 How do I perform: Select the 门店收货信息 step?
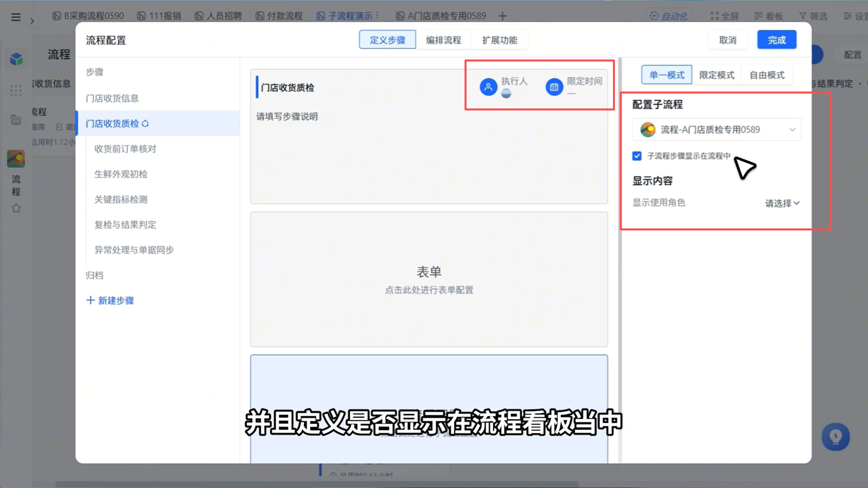(158, 98)
